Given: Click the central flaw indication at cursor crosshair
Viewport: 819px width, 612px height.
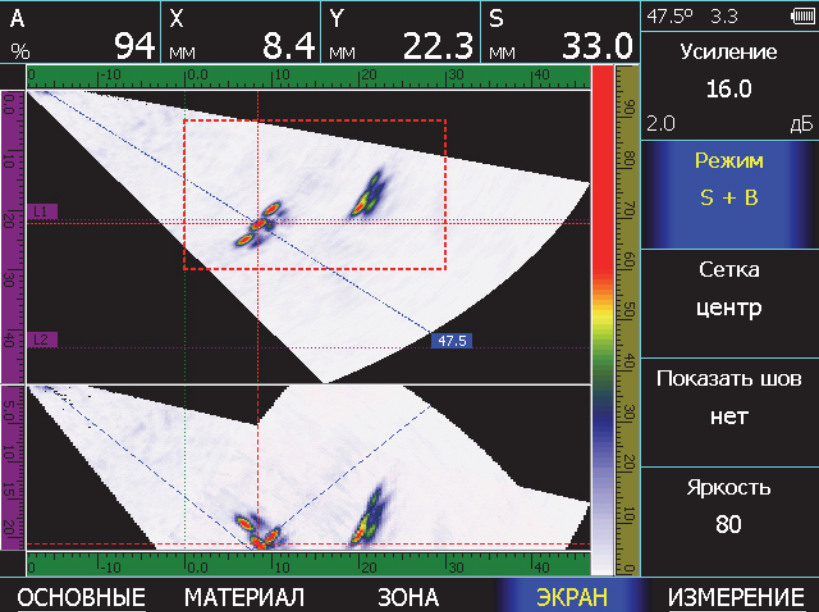Looking at the screenshot, I should point(259,224).
